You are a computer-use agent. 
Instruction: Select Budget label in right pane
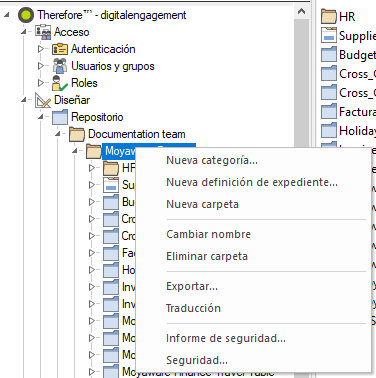(357, 54)
